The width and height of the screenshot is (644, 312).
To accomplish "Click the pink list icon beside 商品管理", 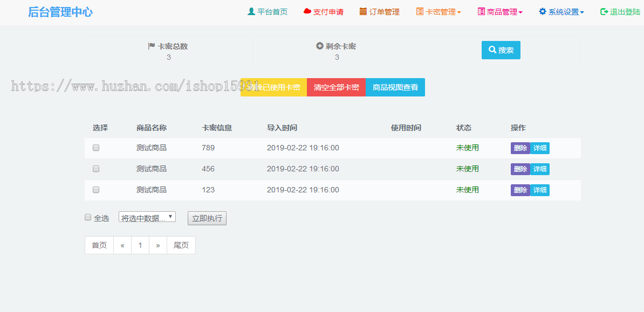I will click(481, 11).
